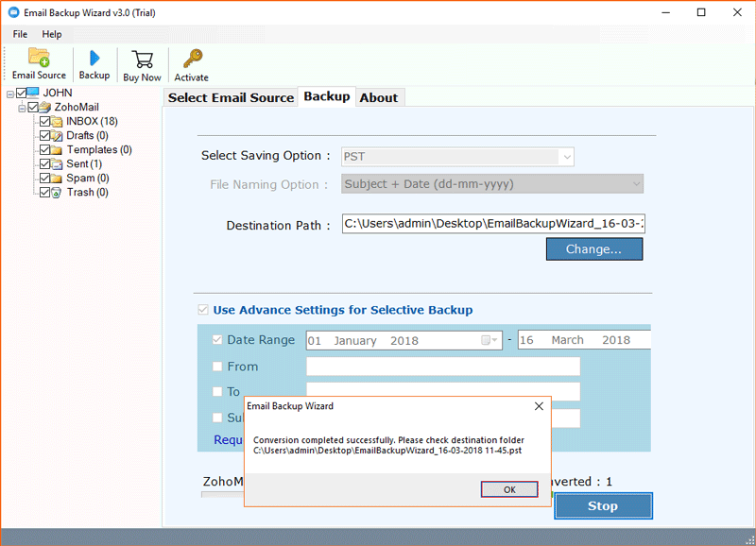The image size is (756, 546).
Task: Collapse the JOHN tree node
Action: click(10, 94)
